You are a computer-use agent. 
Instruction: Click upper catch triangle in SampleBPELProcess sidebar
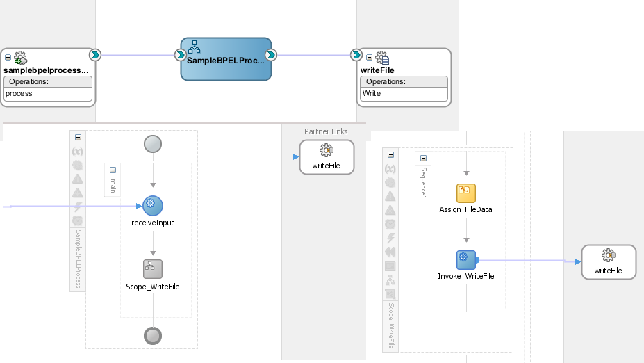78,179
